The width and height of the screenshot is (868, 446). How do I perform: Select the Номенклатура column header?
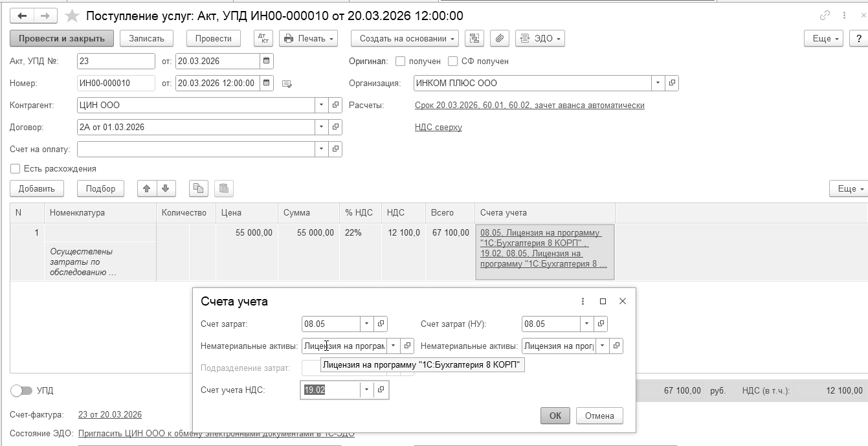pyautogui.click(x=100, y=212)
